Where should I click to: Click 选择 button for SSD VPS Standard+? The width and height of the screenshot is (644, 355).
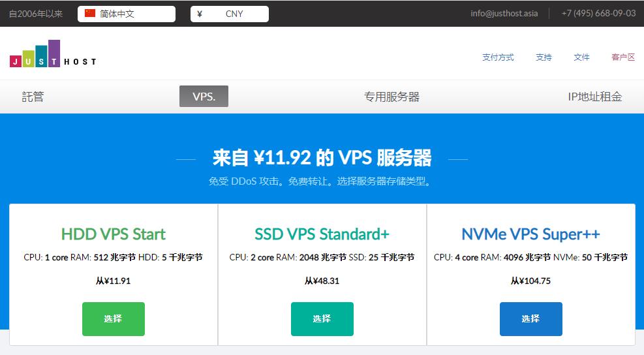(322, 319)
